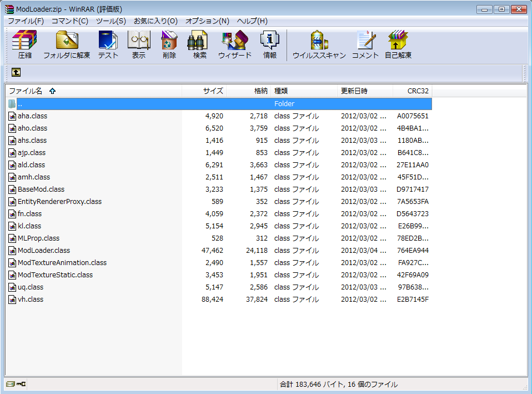Show archive 情報 info

270,44
